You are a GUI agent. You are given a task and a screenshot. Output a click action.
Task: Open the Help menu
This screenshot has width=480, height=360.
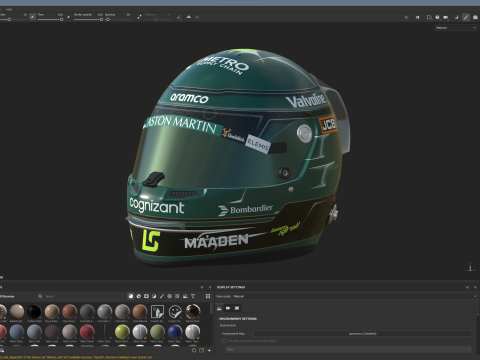[x=9, y=9]
